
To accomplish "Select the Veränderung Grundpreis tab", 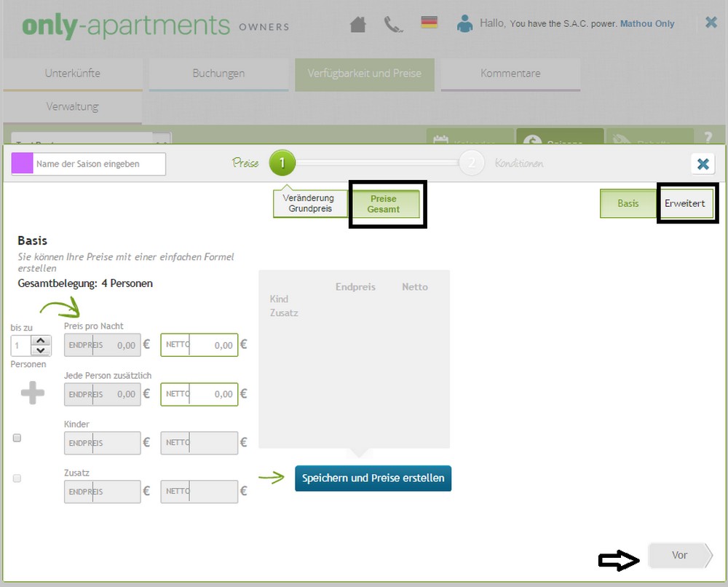I will [x=309, y=204].
